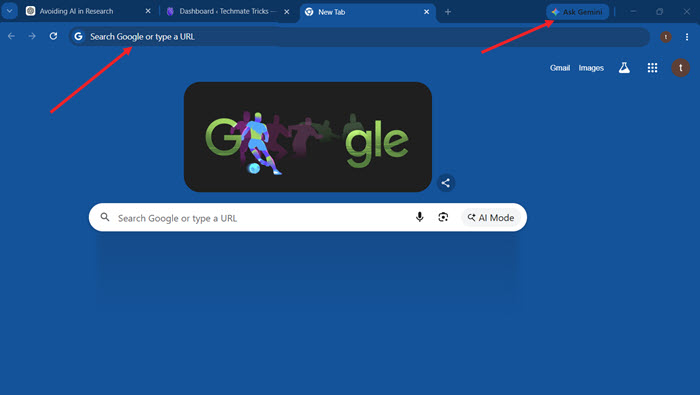Open the Google apps grid
The height and width of the screenshot is (395, 700).
(652, 68)
